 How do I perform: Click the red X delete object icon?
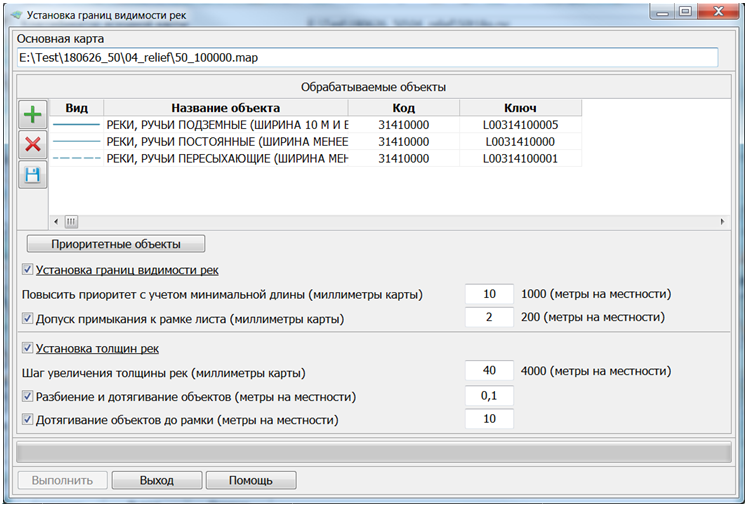point(32,144)
